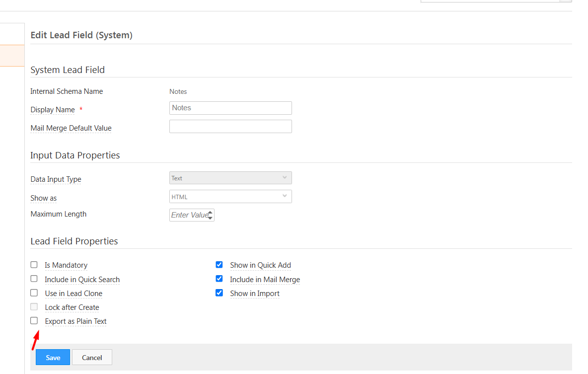The height and width of the screenshot is (374, 588).
Task: Enable Export as Plain Text checkbox
Action: [x=34, y=321]
